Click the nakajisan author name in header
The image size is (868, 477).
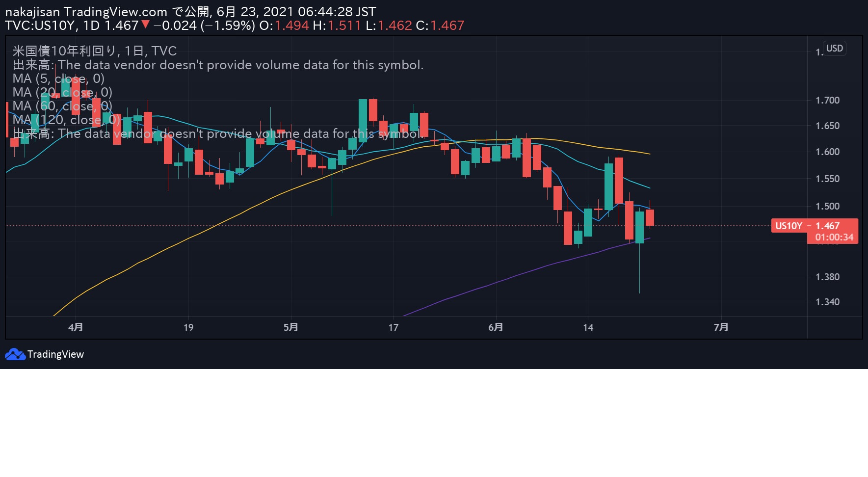[32, 12]
